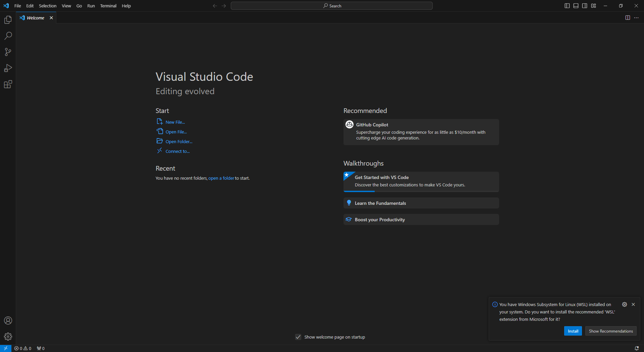Open the Source Control view
This screenshot has width=644, height=352.
(8, 52)
